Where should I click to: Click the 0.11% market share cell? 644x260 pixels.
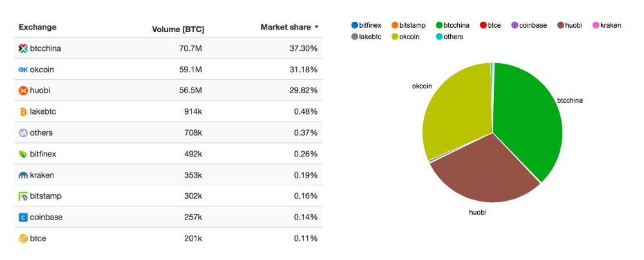[305, 239]
